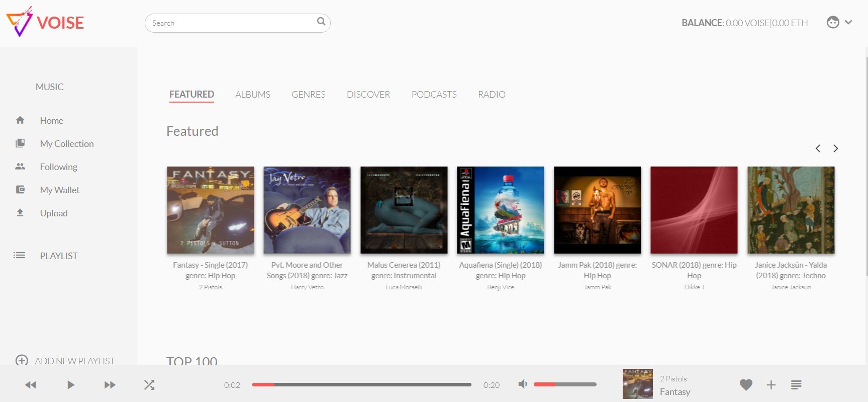
Task: Open the Jamm Pak album cover
Action: coord(598,210)
